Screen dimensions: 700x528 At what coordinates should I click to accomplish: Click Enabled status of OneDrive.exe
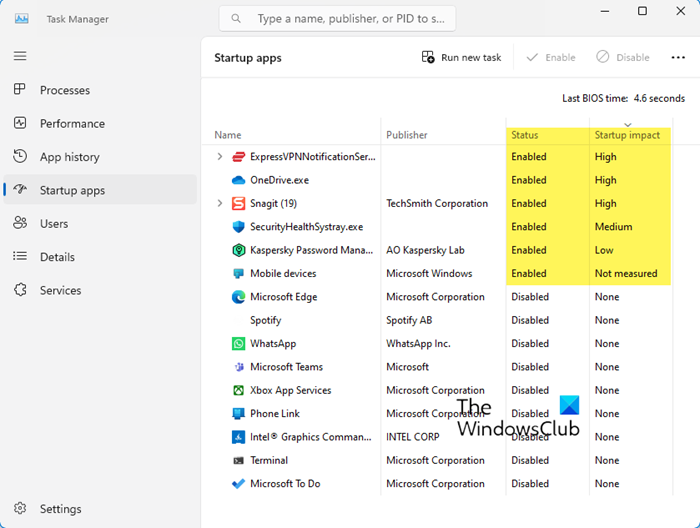(x=529, y=180)
